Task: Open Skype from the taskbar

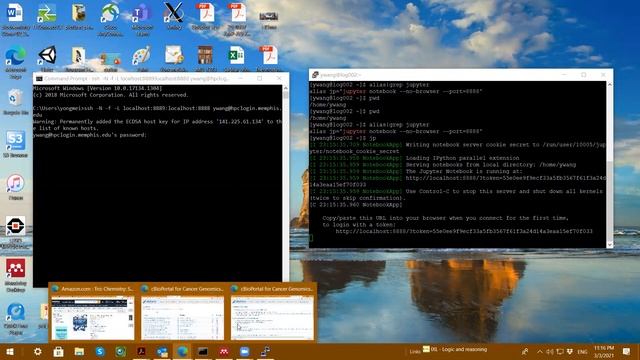Action: pyautogui.click(x=100, y=351)
